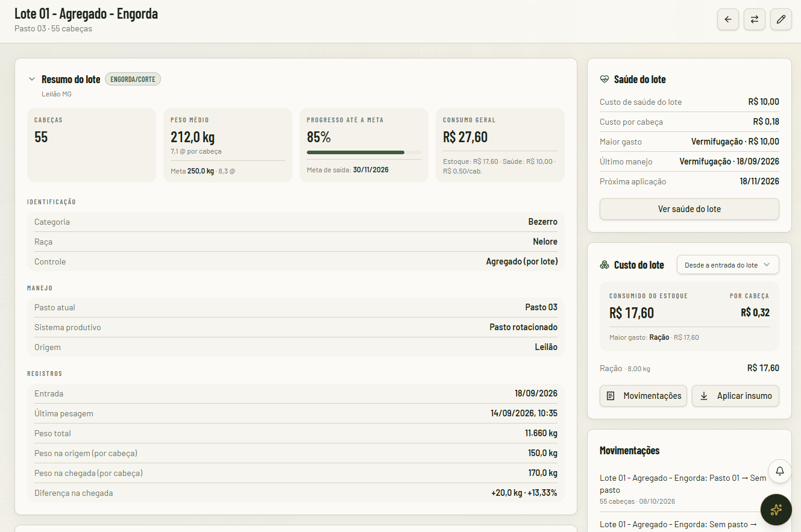Click the Leilão MG subtitle
Viewport: 801px width, 532px height.
tap(57, 94)
